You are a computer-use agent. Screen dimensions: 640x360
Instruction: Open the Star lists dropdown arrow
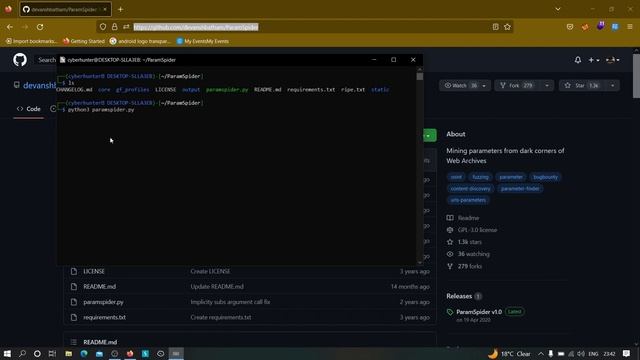[x=613, y=85]
